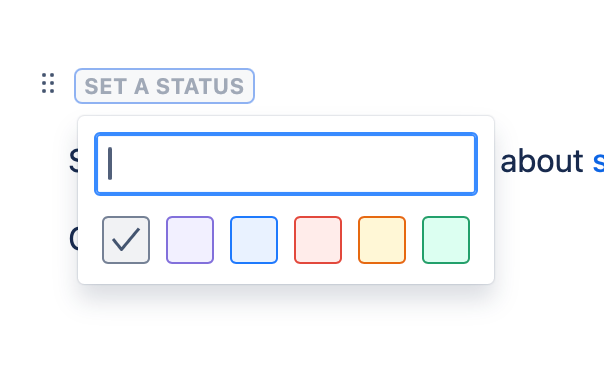Pick the green status color swatch

click(446, 240)
